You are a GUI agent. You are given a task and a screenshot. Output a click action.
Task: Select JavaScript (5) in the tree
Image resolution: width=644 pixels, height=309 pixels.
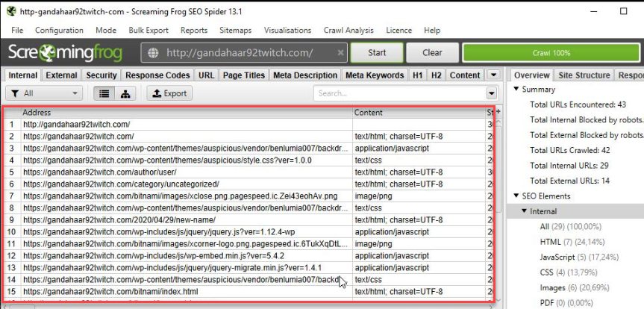point(579,257)
